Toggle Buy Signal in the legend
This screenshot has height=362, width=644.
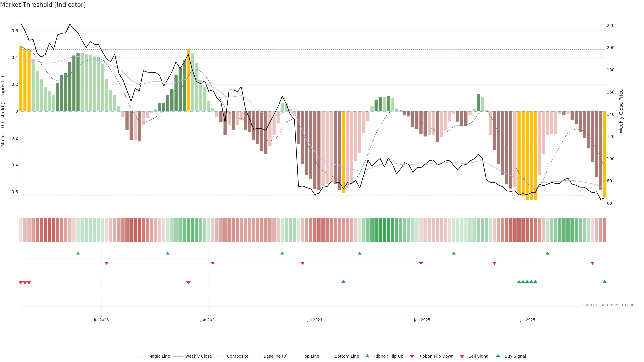click(x=515, y=356)
